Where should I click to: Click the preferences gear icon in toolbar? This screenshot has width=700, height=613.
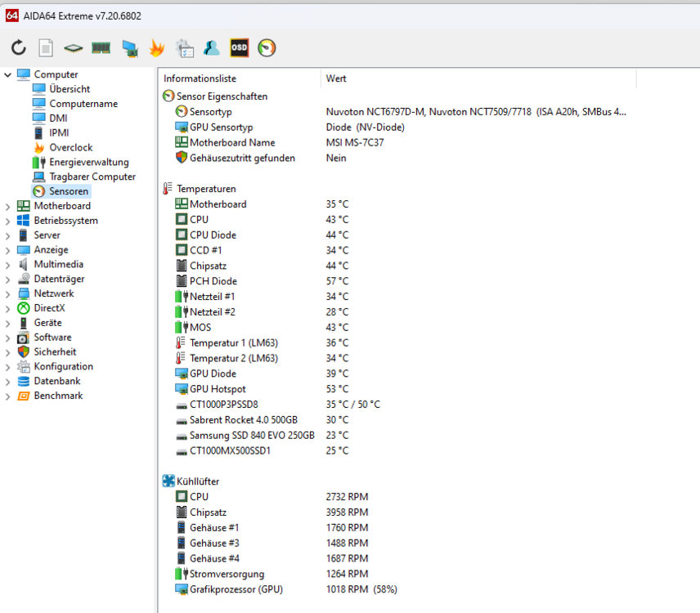[x=185, y=47]
